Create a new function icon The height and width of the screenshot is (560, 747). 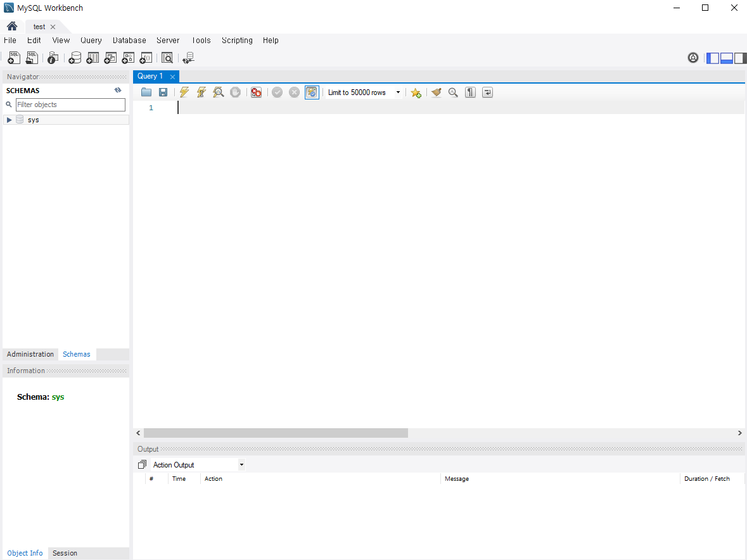(x=146, y=58)
